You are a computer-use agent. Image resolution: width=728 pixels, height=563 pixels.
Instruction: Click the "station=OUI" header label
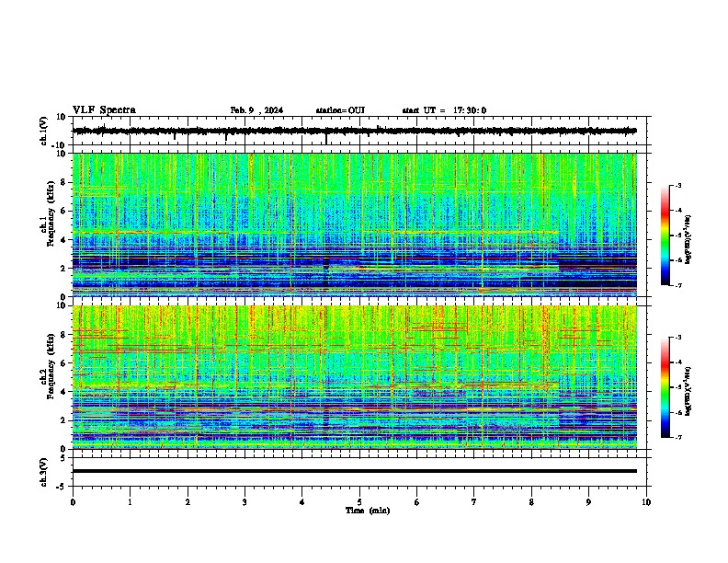click(340, 110)
